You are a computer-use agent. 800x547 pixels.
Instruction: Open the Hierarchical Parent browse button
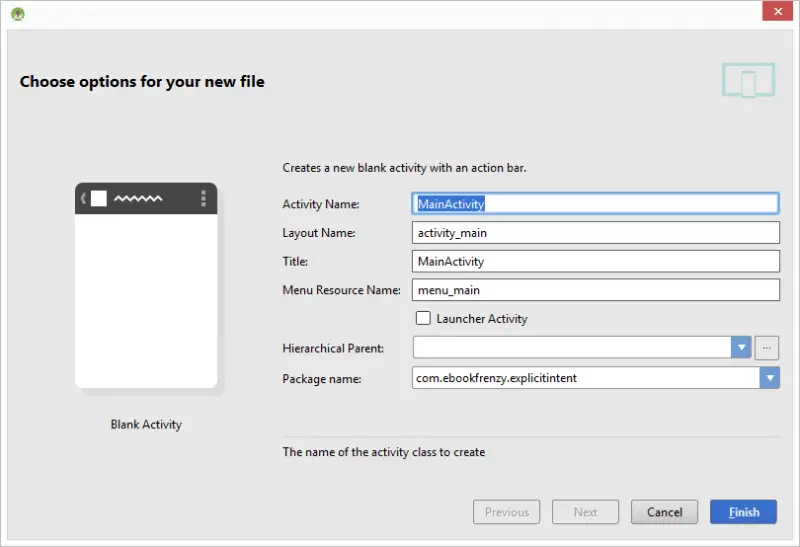coord(767,348)
